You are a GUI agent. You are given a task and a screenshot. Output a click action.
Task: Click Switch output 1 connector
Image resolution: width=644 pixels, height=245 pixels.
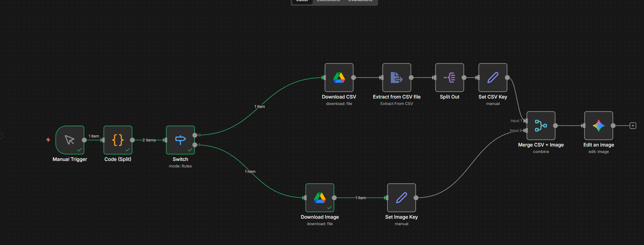click(x=195, y=145)
